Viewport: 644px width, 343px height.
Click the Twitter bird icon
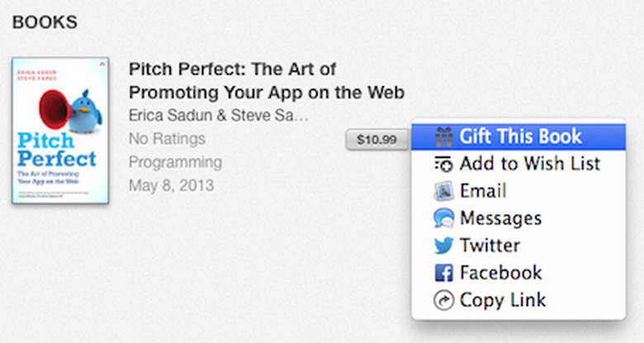click(x=443, y=245)
